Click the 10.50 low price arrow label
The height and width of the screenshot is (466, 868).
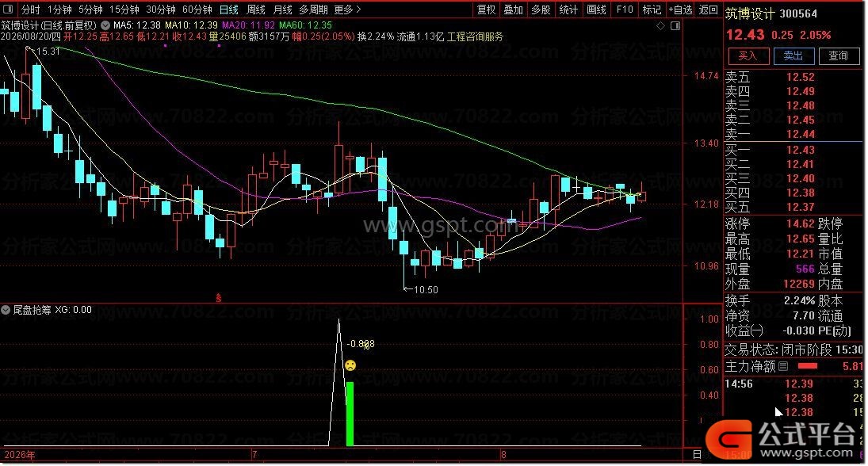[x=421, y=289]
